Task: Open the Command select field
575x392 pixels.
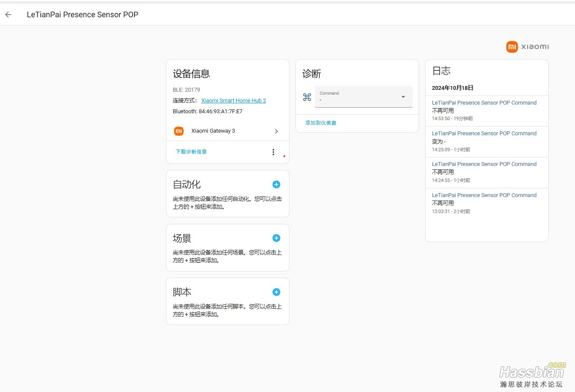Action: click(x=364, y=97)
